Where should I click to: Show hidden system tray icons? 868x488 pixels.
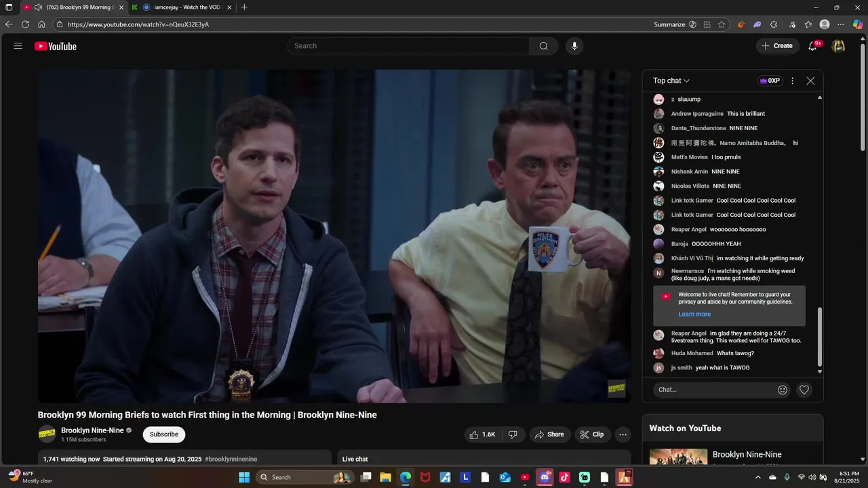tap(758, 477)
